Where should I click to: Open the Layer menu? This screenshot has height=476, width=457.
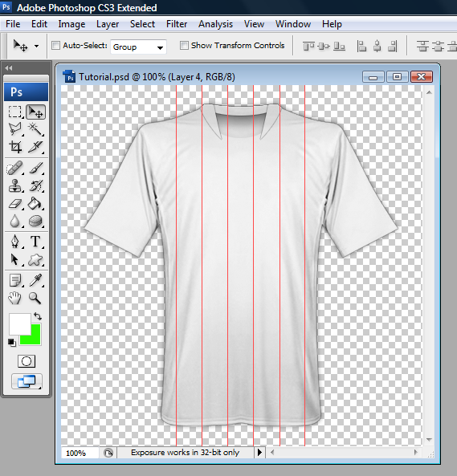click(108, 24)
